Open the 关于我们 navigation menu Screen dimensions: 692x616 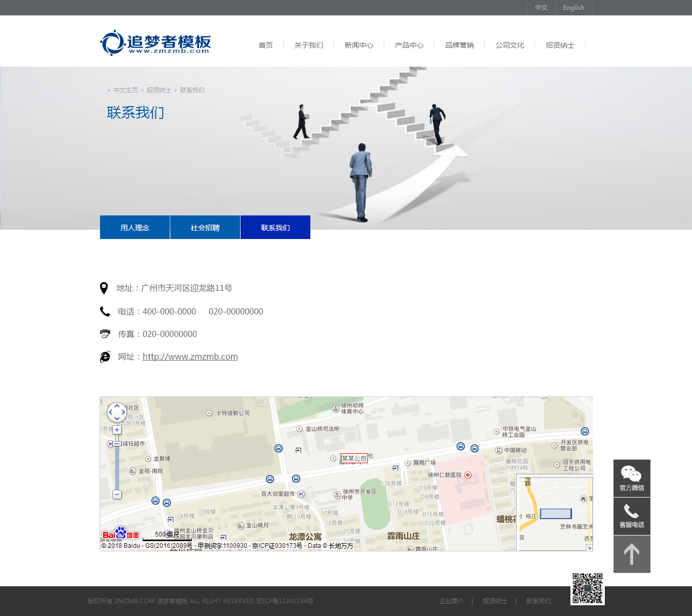pos(308,45)
